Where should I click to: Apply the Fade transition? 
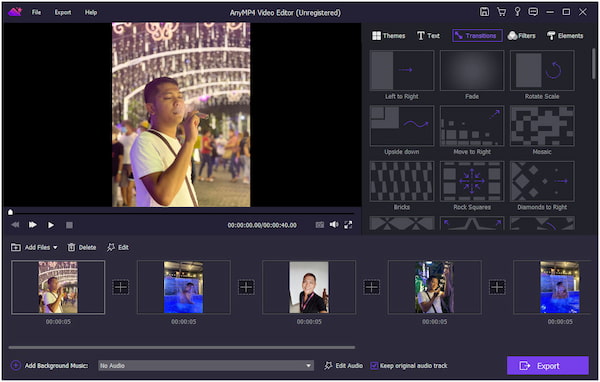click(472, 70)
